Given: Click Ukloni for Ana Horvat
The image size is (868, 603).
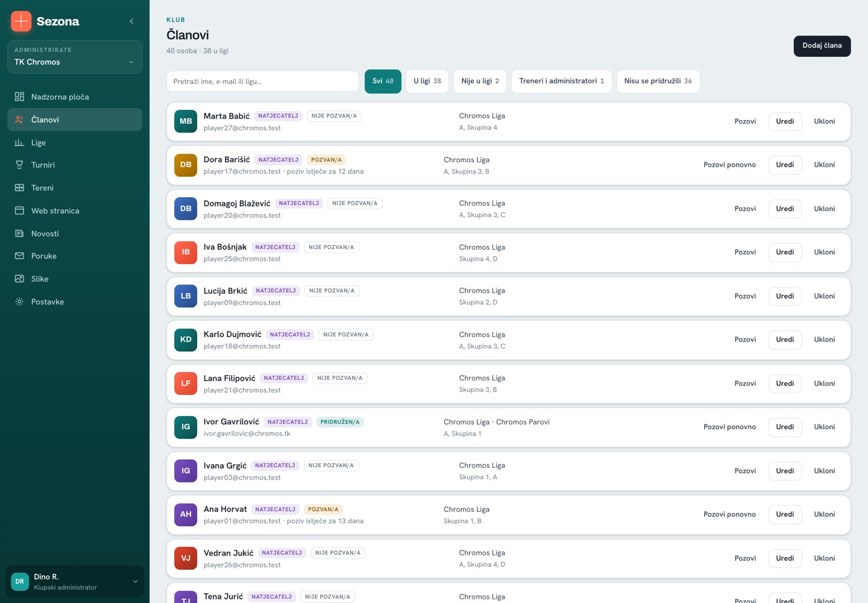Looking at the screenshot, I should pyautogui.click(x=825, y=514).
